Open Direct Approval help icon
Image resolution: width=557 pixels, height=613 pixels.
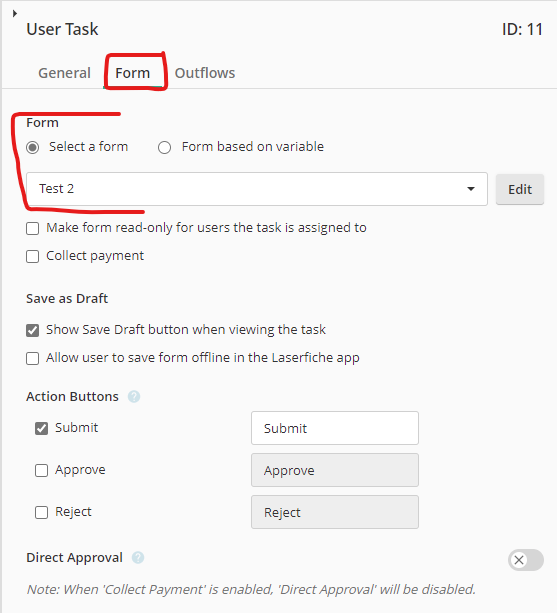(x=138, y=557)
